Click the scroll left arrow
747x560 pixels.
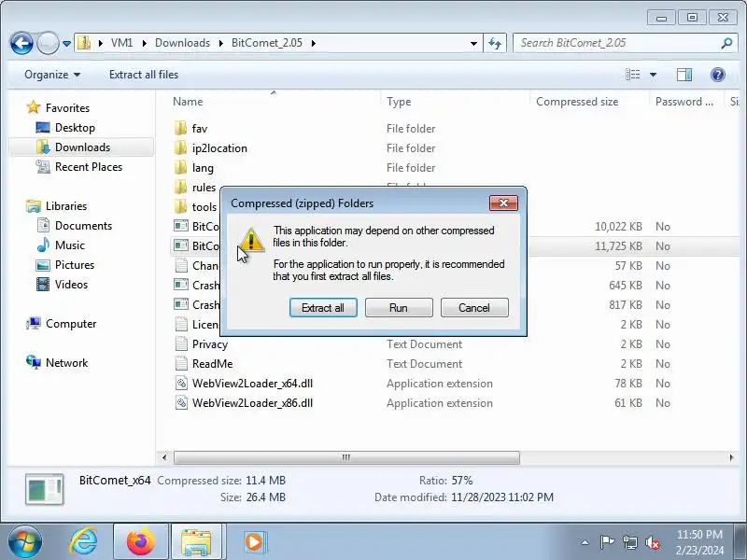[x=164, y=457]
